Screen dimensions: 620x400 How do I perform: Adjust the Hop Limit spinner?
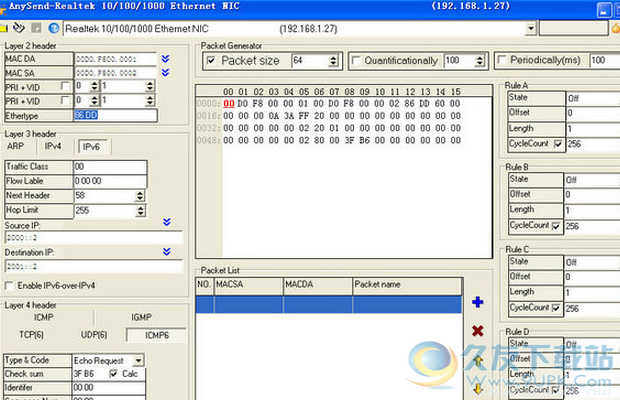[141, 211]
